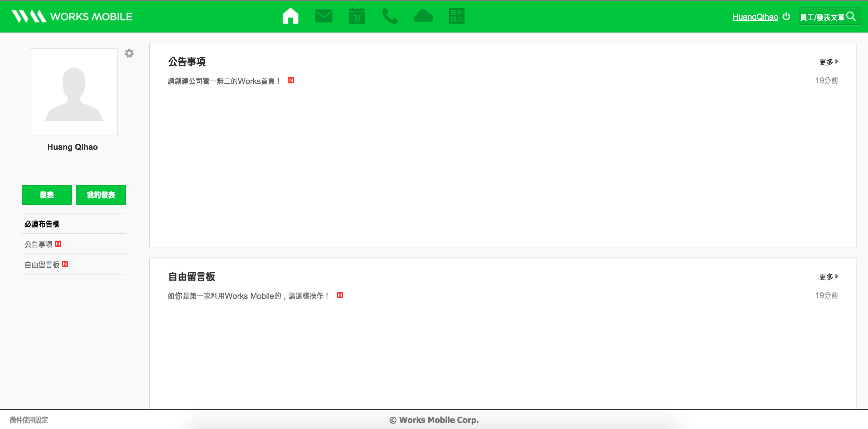Click © Works Mobile Corp. footer text
The image size is (868, 429).
tap(434, 420)
